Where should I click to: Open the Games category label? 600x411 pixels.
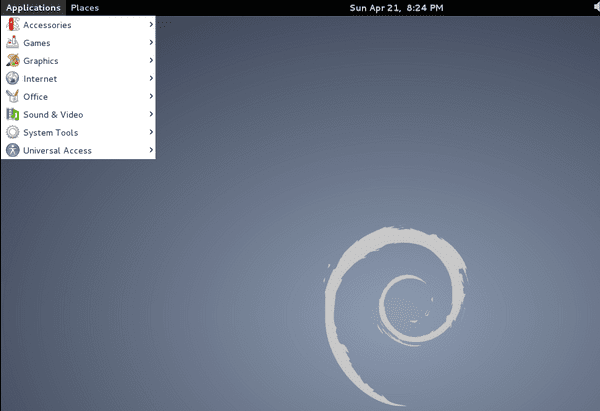point(37,43)
